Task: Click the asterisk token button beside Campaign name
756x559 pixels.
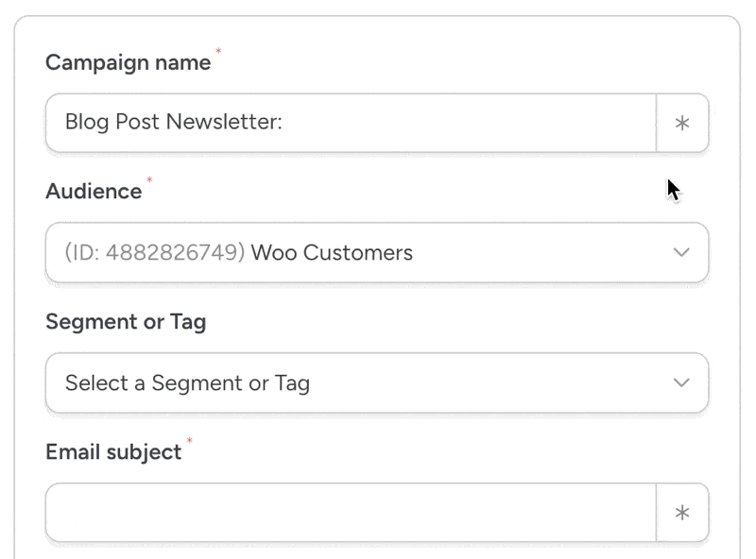Action: click(x=681, y=123)
